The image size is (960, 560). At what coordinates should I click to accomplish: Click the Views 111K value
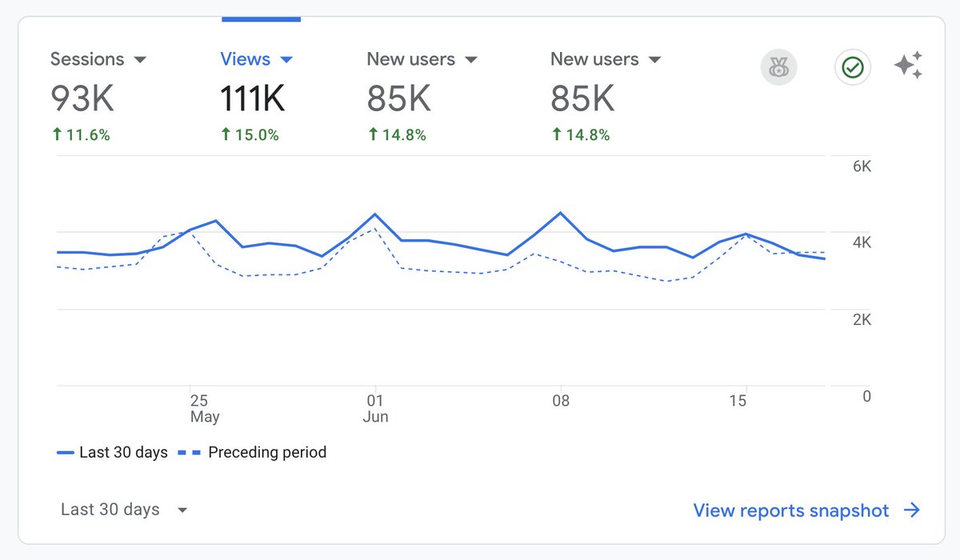coord(252,99)
